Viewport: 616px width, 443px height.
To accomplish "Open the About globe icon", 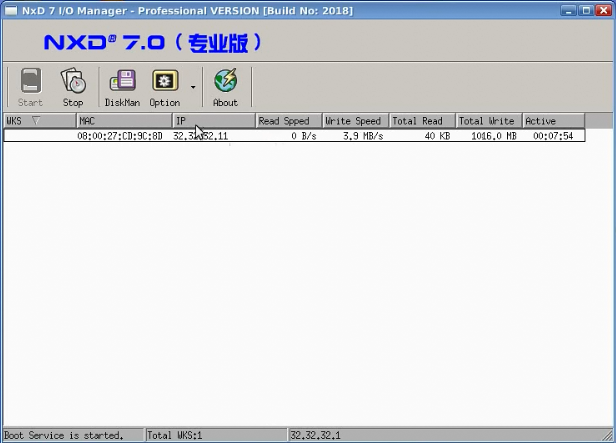I will coord(226,87).
